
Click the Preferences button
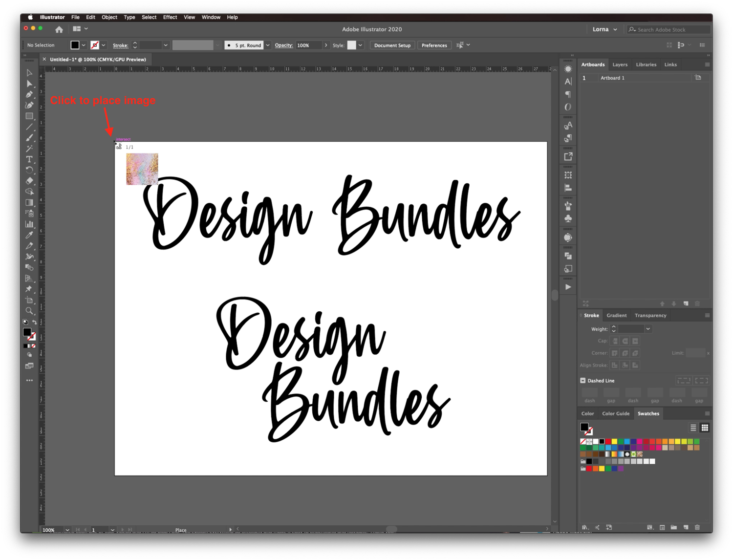point(434,45)
